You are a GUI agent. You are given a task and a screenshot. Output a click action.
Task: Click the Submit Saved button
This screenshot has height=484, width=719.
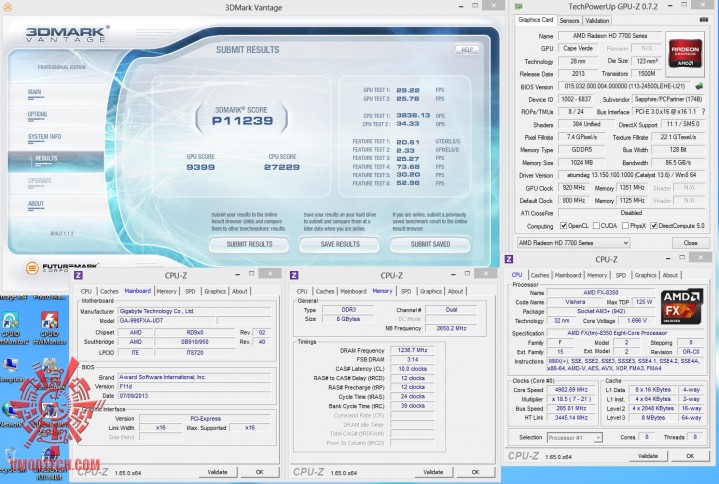click(x=430, y=244)
